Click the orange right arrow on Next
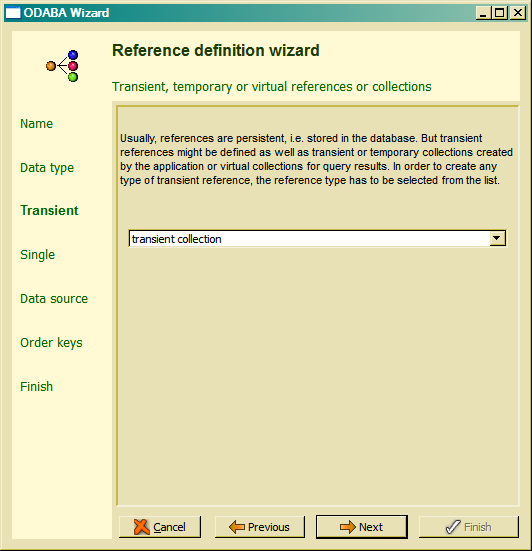Screen dimensions: 532x551 tap(348, 527)
